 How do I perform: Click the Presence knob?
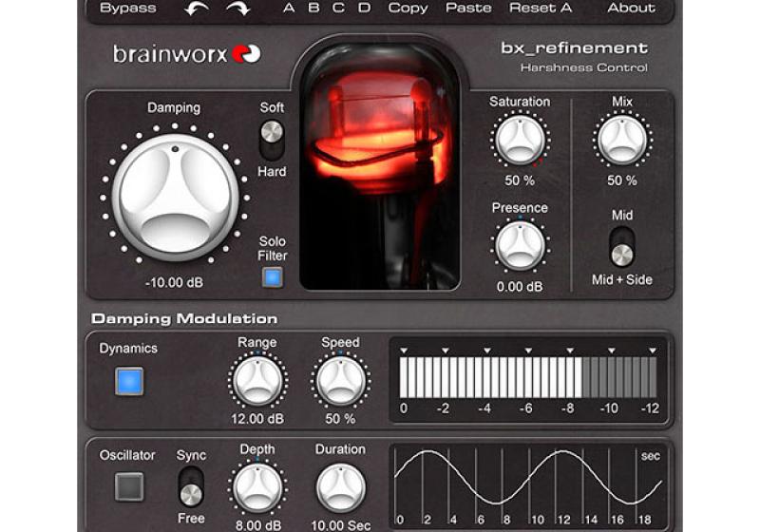pyautogui.click(x=520, y=246)
